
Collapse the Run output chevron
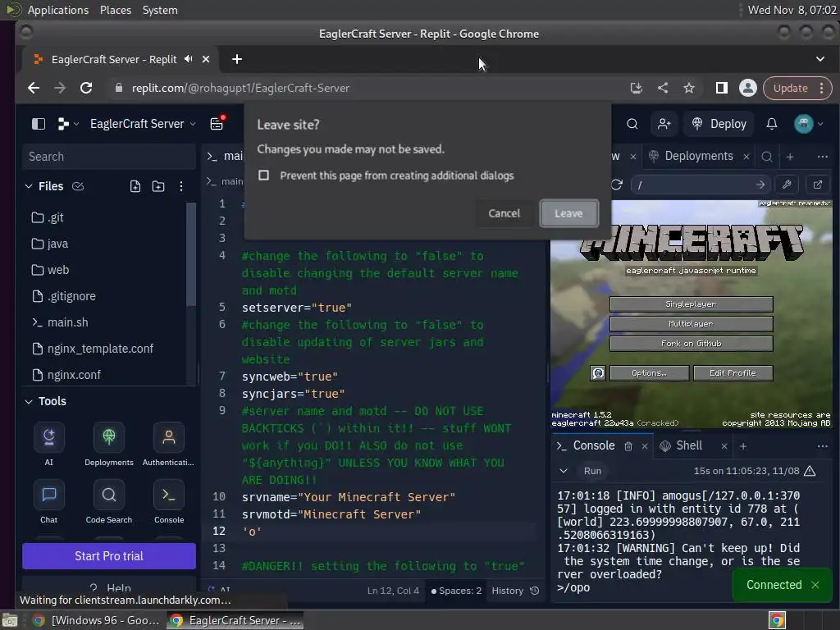(x=563, y=471)
